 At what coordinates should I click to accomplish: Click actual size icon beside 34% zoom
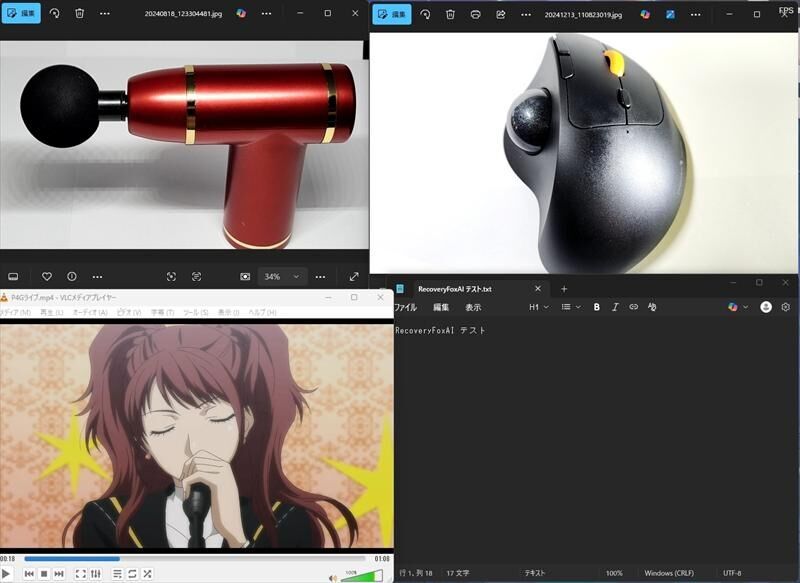[x=245, y=276]
